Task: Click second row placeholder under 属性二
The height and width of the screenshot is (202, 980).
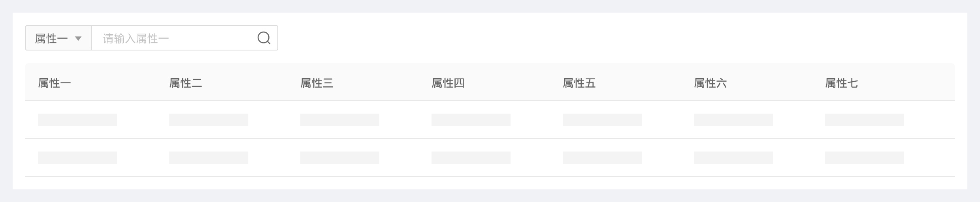Action: coord(209,158)
